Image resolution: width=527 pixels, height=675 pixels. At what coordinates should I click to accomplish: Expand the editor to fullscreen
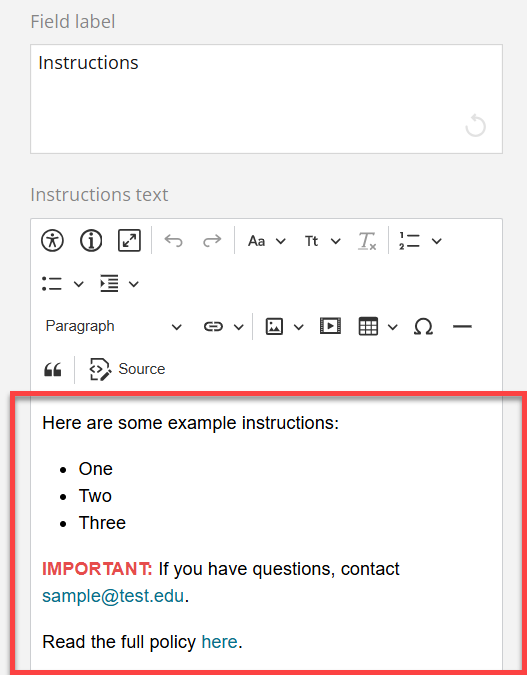129,240
